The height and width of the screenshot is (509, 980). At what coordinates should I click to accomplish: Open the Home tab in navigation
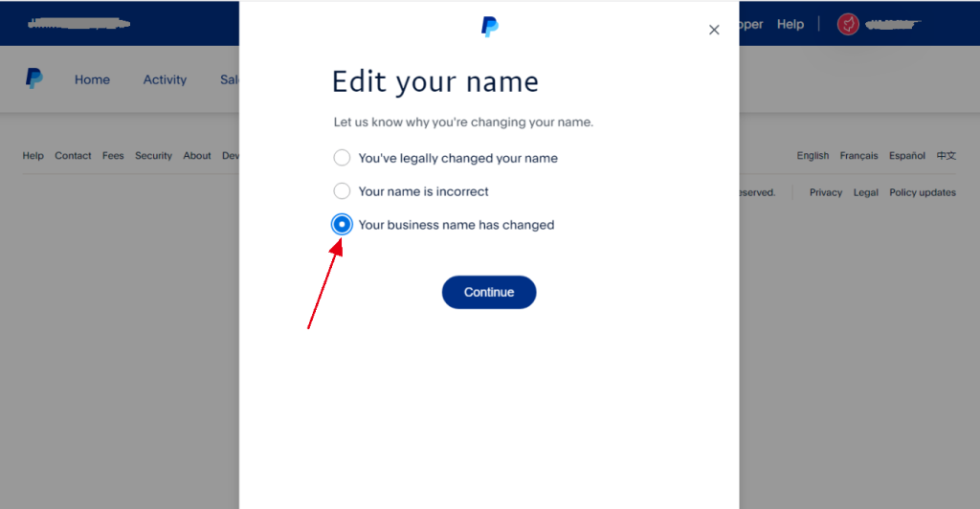click(92, 79)
